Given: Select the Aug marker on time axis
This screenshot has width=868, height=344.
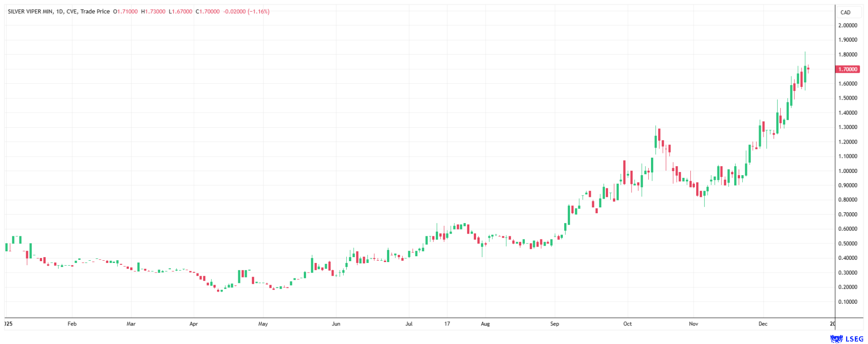Looking at the screenshot, I should click(x=485, y=324).
